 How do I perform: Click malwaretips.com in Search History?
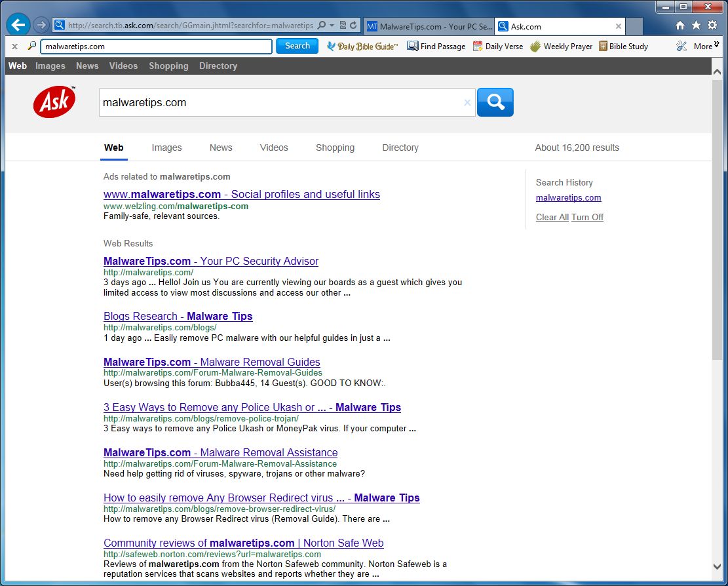tap(568, 198)
